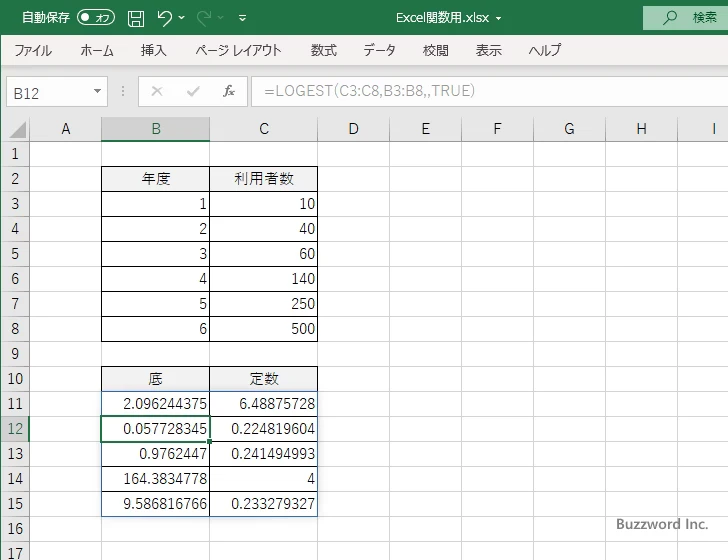The image size is (728, 560).
Task: Expand the Name Box dropdown arrow
Action: coord(98,91)
